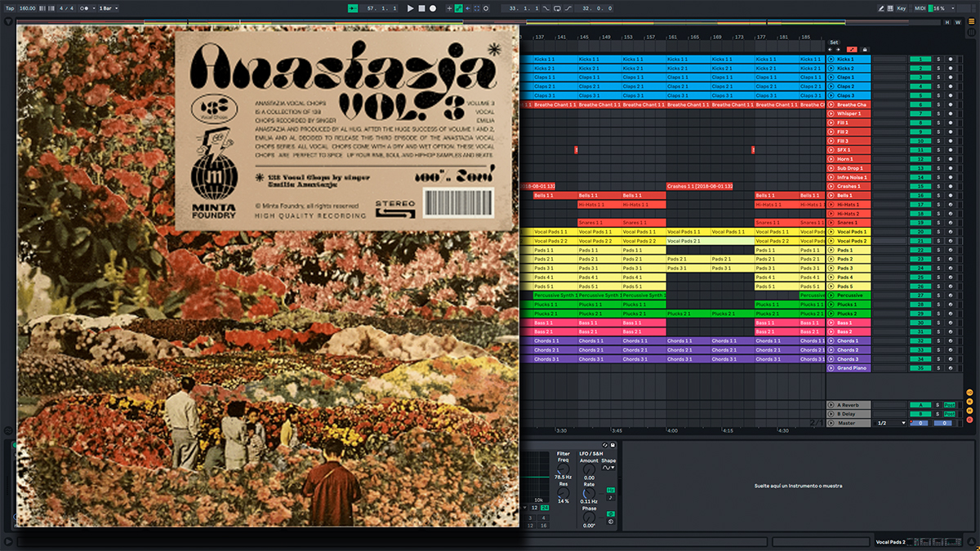Screen dimensions: 980x551
Task: Unfold the Breathe Cha track
Action: (831, 104)
